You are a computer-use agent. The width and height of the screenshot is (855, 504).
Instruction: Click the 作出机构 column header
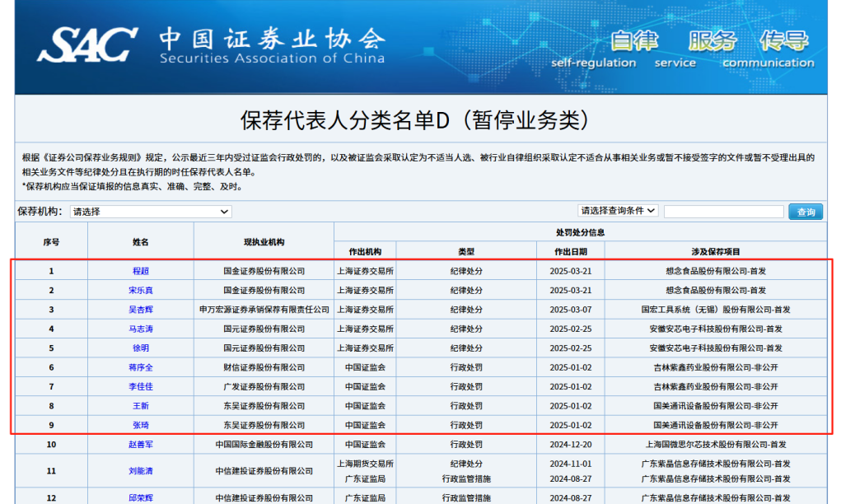pos(366,251)
